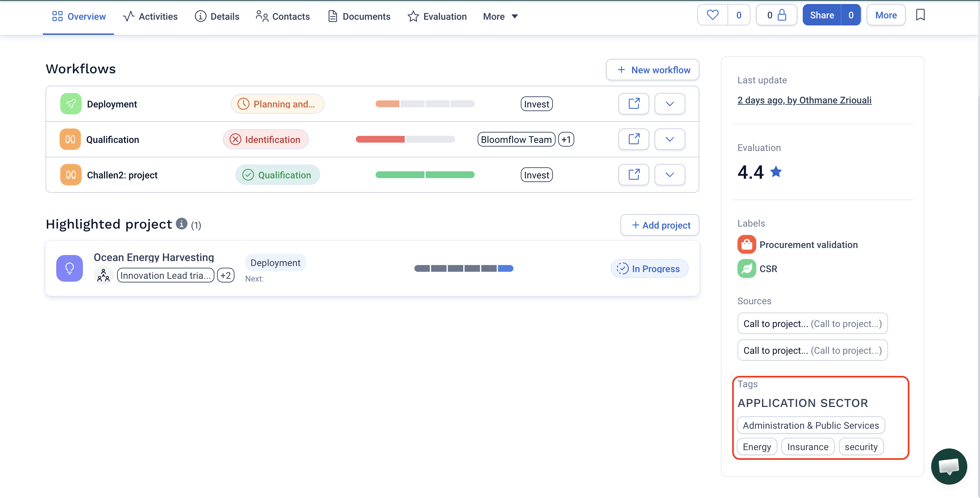This screenshot has width=980, height=498.
Task: Click the team members icon under Ocean Energy Harvesting
Action: click(x=103, y=275)
